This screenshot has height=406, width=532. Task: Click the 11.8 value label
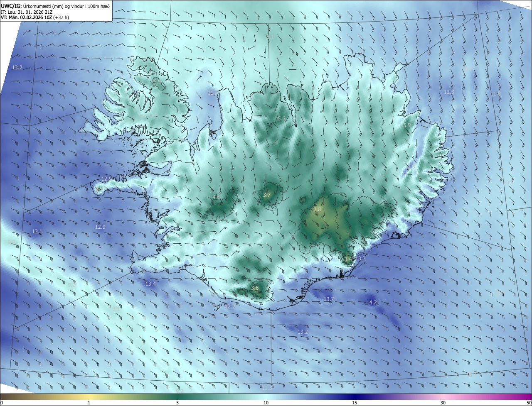[495, 93]
